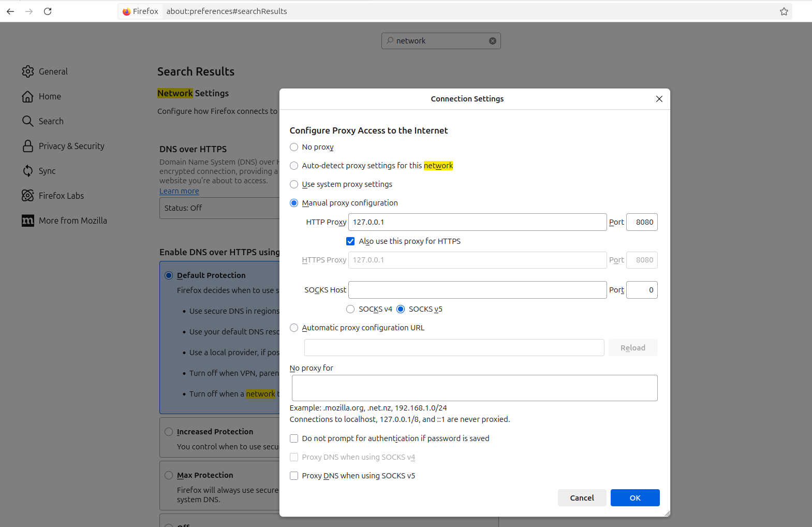The image size is (812, 527).
Task: Uncheck Also use this proxy for HTTPS
Action: click(350, 241)
